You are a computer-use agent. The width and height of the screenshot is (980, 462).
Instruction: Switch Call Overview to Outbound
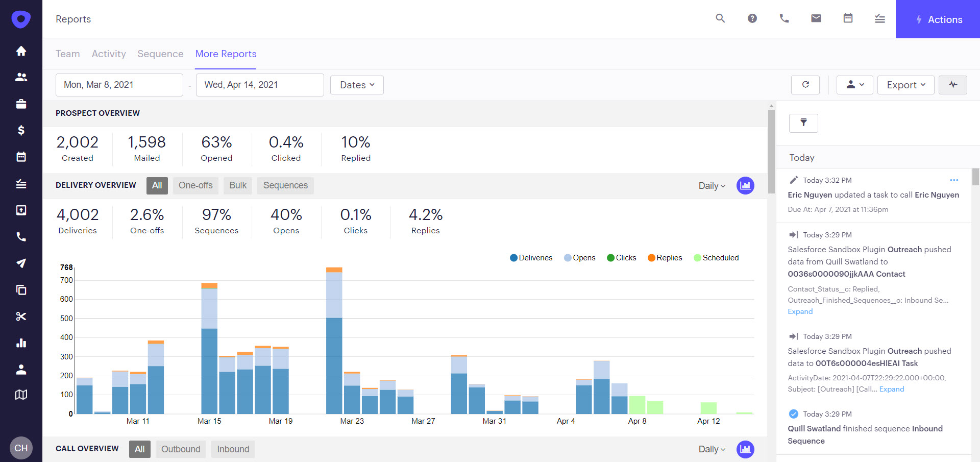tap(181, 449)
